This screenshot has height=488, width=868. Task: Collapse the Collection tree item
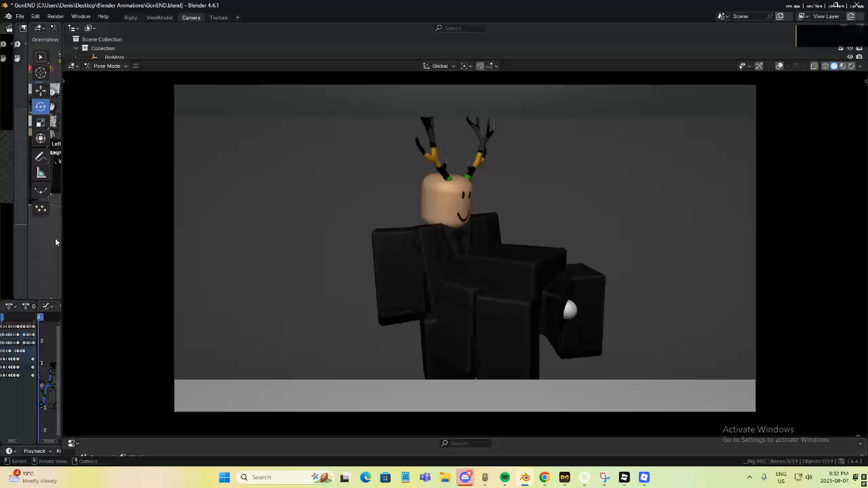76,48
